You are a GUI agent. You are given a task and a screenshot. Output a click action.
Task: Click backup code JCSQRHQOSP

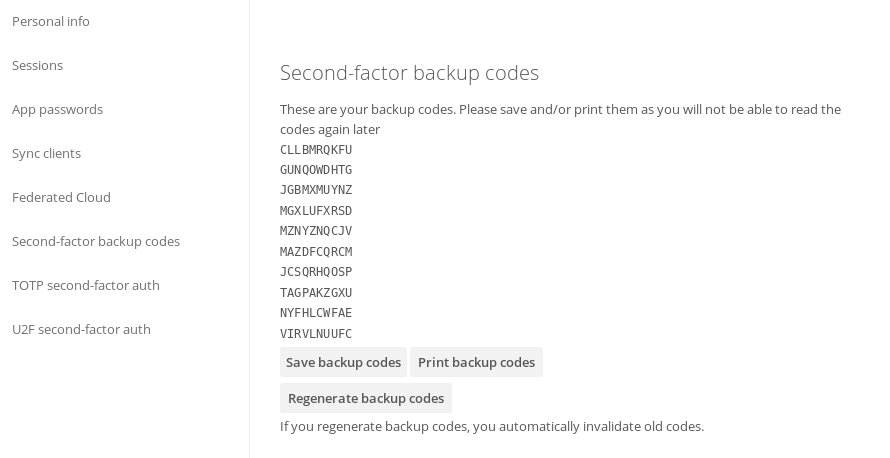(x=316, y=272)
